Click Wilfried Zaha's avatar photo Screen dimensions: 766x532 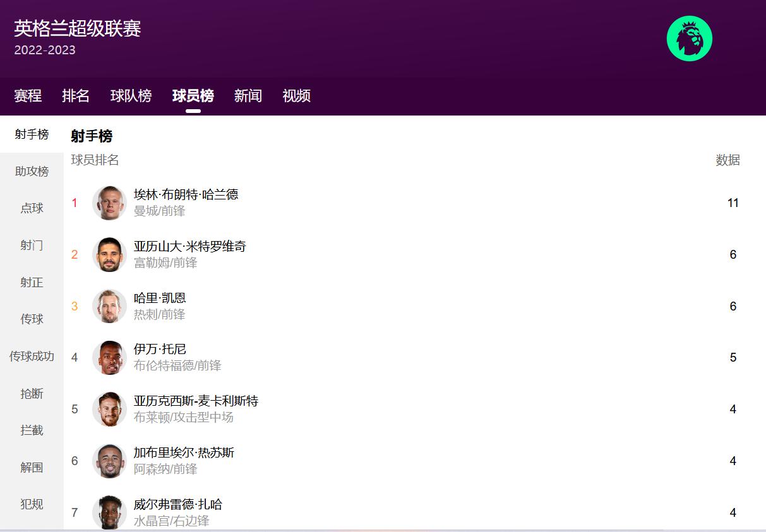click(x=109, y=512)
